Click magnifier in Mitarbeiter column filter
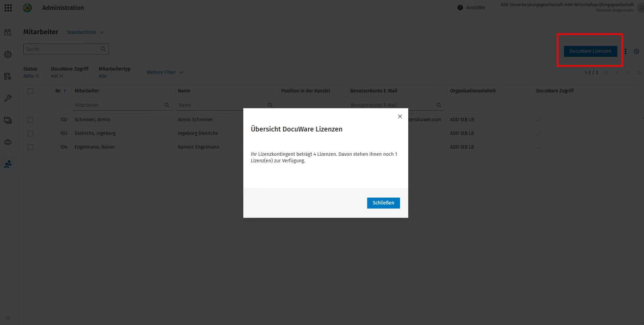Viewport: 644px width, 325px height. coord(167,105)
